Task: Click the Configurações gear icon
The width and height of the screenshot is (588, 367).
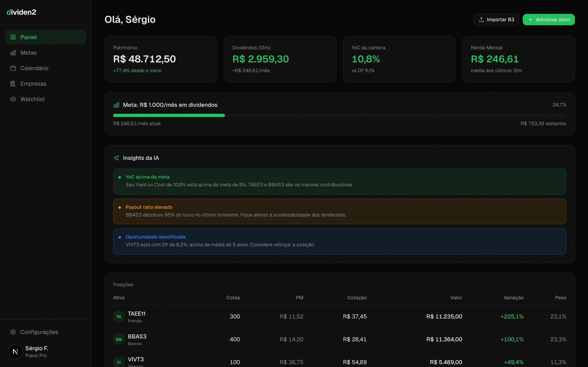Action: 13,332
